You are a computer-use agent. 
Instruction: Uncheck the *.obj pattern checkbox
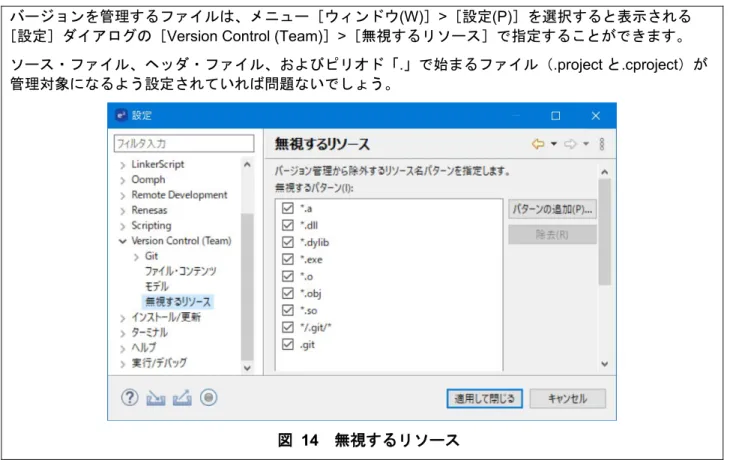coord(288,293)
